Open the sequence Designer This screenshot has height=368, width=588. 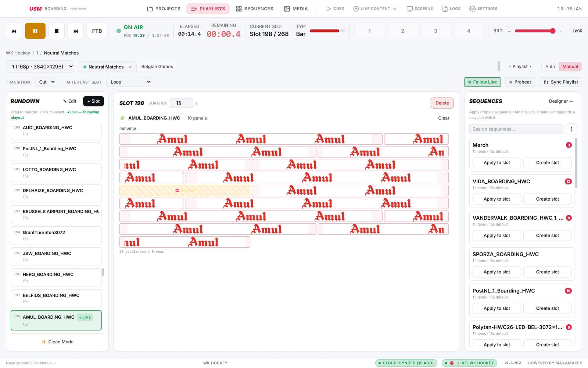click(561, 101)
